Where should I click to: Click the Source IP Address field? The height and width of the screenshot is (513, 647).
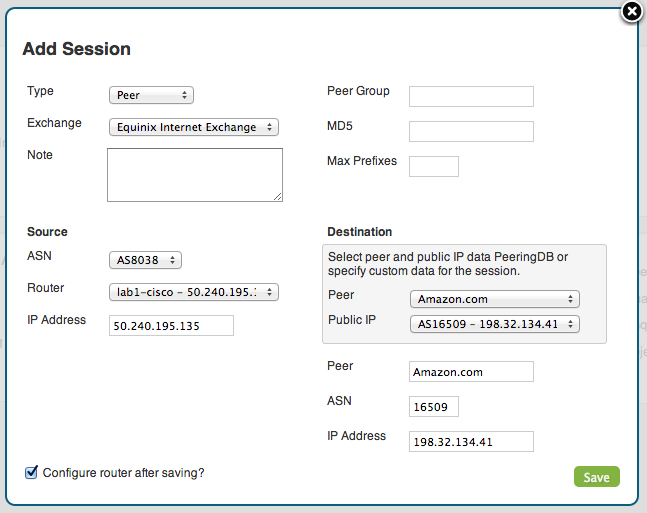point(171,326)
